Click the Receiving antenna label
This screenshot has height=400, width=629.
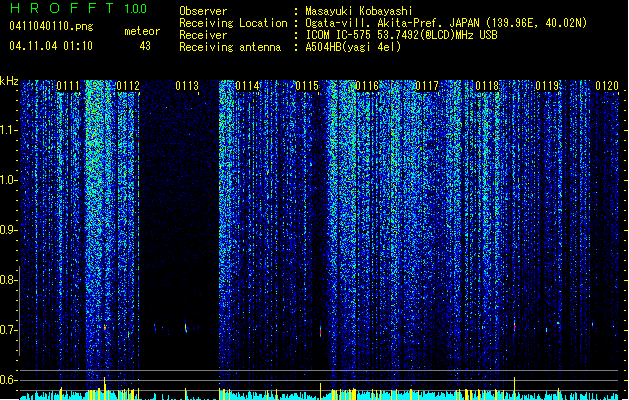point(230,47)
